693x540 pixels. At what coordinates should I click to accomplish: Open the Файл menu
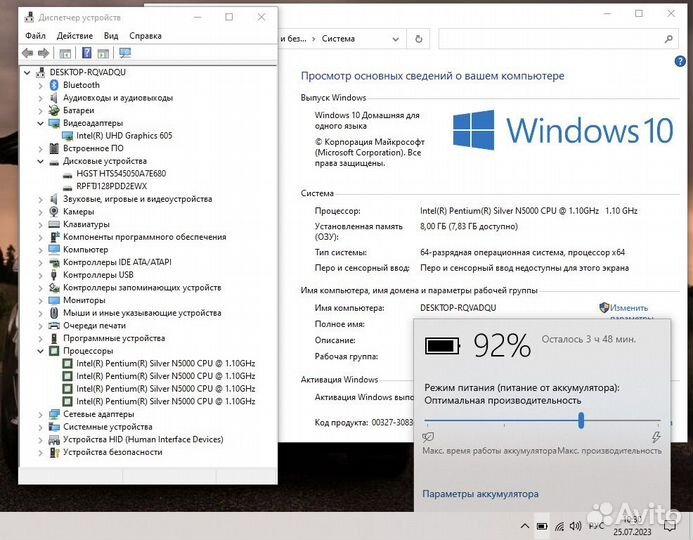click(x=35, y=36)
